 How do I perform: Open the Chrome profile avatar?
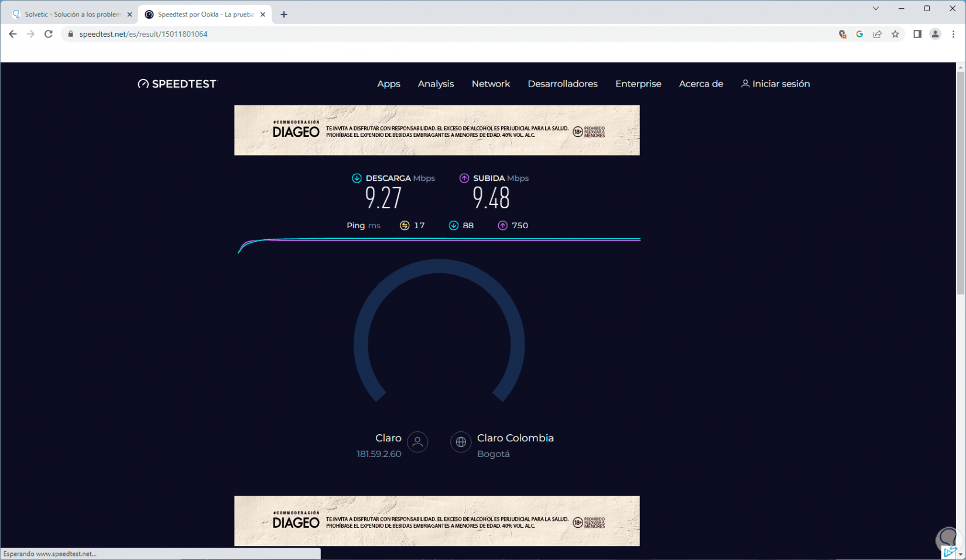[x=936, y=34]
